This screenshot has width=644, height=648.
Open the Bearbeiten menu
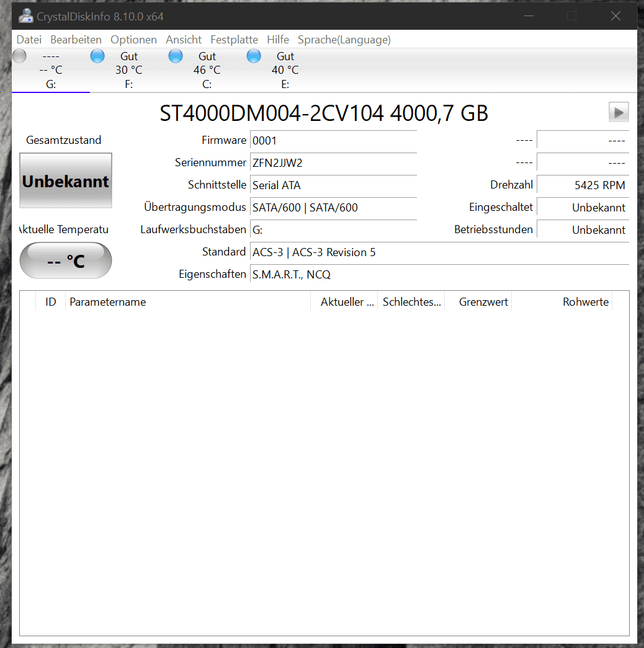pyautogui.click(x=76, y=40)
